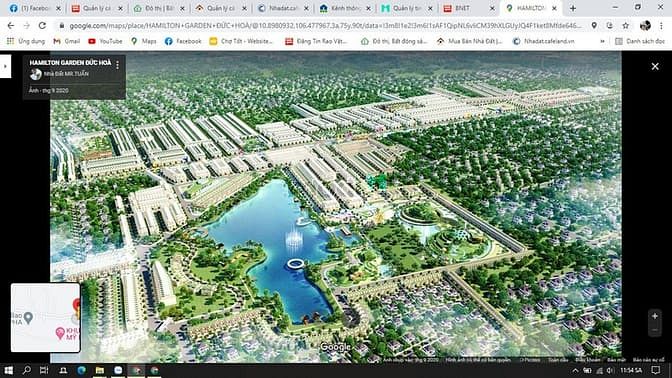The width and height of the screenshot is (672, 378).
Task: Open the minimap thumbnail
Action: click(x=45, y=318)
